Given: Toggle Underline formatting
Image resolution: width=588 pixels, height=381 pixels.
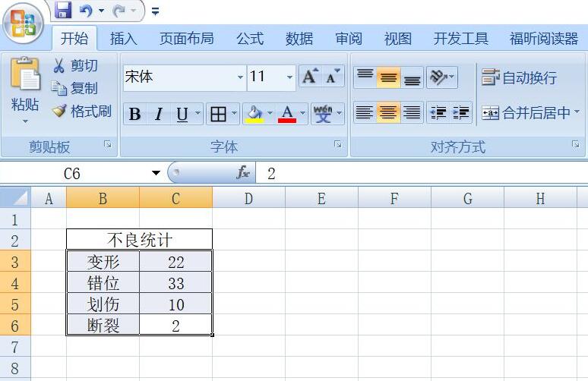Looking at the screenshot, I should [x=182, y=114].
